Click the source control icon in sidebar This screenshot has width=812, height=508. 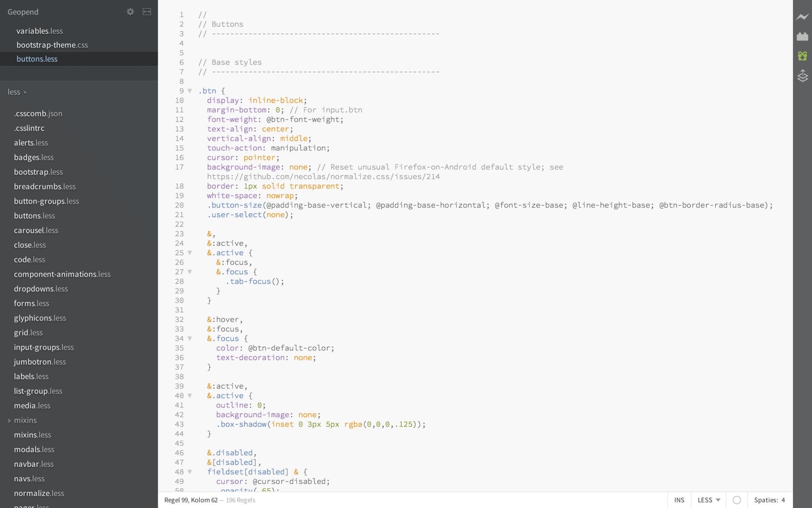pos(801,75)
